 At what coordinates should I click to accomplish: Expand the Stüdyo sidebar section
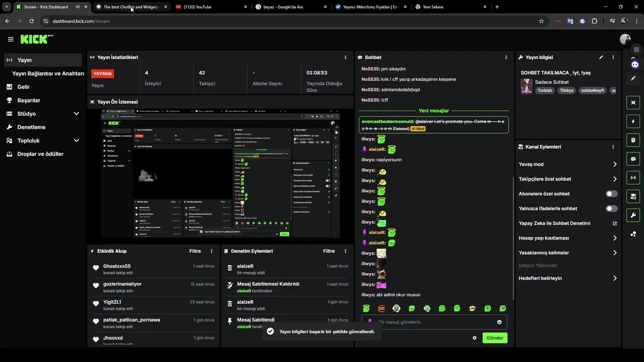(76, 114)
